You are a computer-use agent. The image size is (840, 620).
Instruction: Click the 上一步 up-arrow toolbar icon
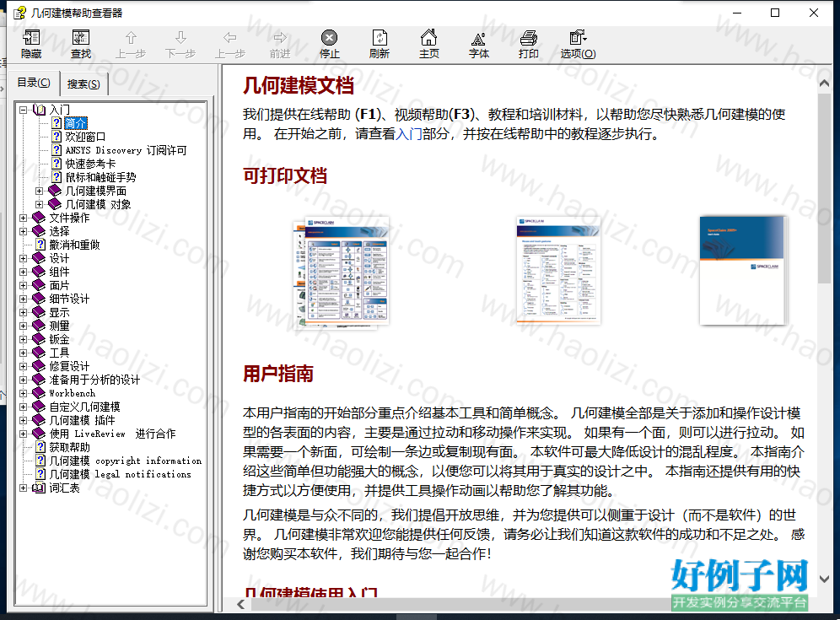pos(131,44)
